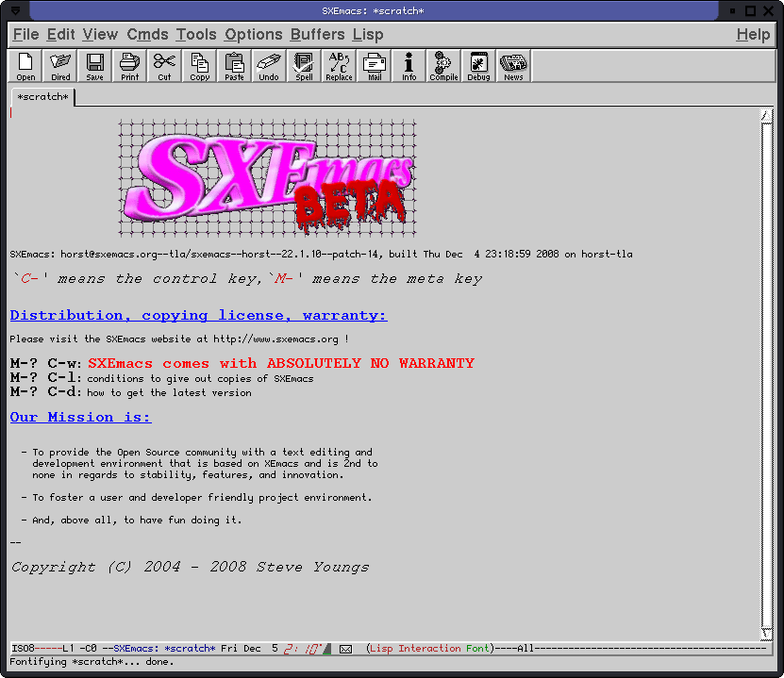Open Dired directory browser from toolbar
Image resolution: width=784 pixels, height=678 pixels.
click(60, 66)
